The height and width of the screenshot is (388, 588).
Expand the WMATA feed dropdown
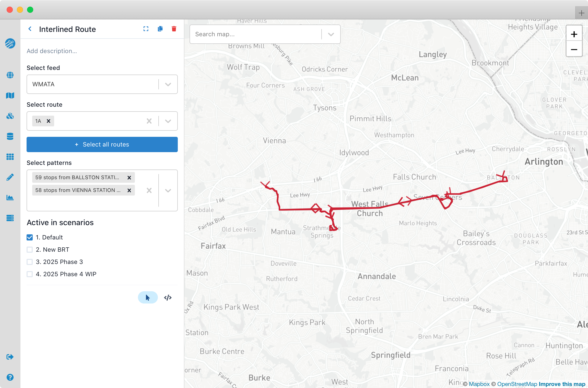point(168,84)
